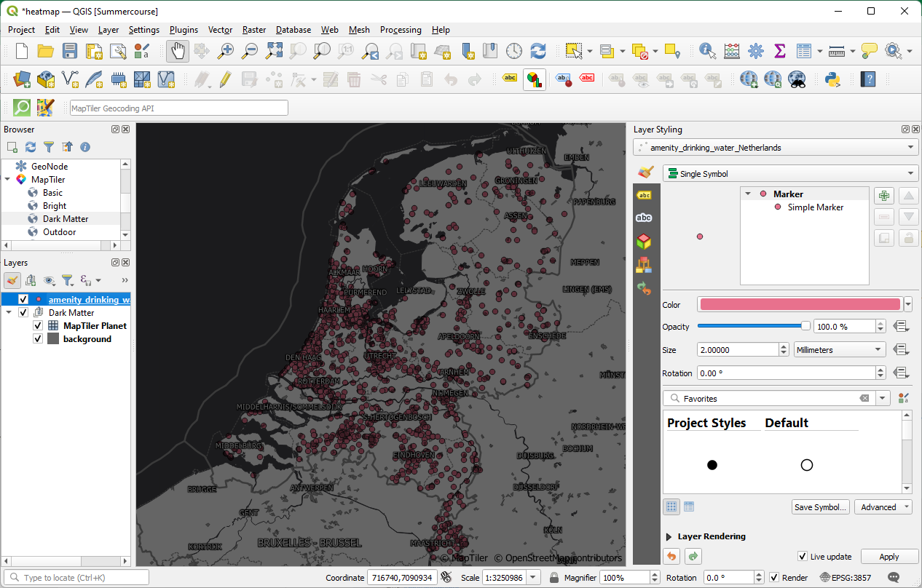Select the Pan Map tool
Screen dimensions: 922x588
(x=177, y=51)
